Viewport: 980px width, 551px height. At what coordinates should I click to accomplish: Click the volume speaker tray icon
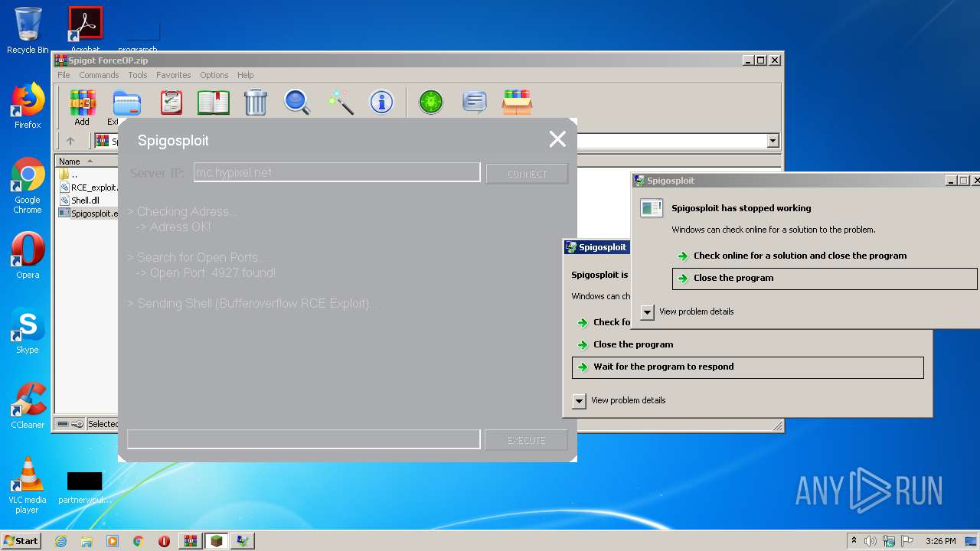tap(871, 541)
